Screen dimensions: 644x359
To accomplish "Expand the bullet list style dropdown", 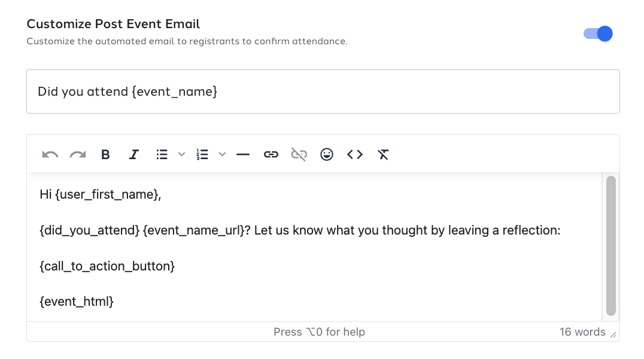I will [181, 154].
